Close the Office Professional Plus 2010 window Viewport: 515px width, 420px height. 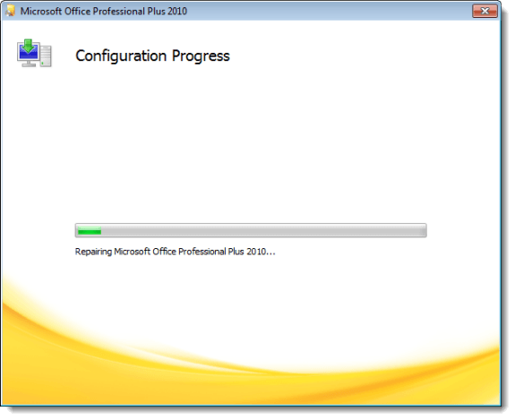pos(485,11)
